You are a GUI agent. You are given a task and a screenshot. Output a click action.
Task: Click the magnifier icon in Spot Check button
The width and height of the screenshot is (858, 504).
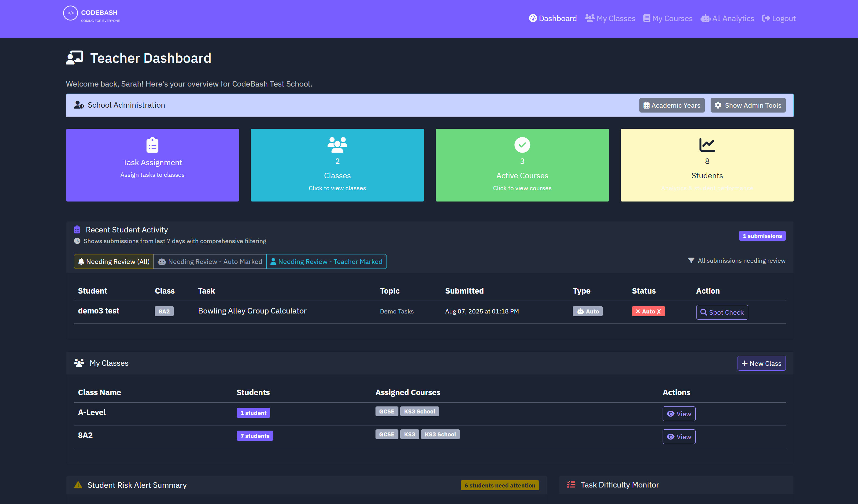703,312
